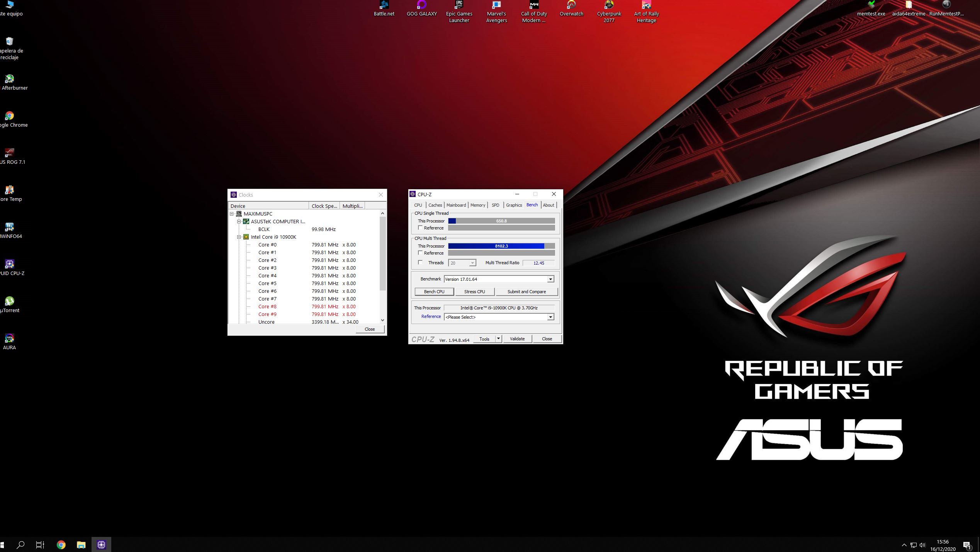Select RunMemtestPro desktop icon
Screen dimensions: 980x552
tap(946, 8)
